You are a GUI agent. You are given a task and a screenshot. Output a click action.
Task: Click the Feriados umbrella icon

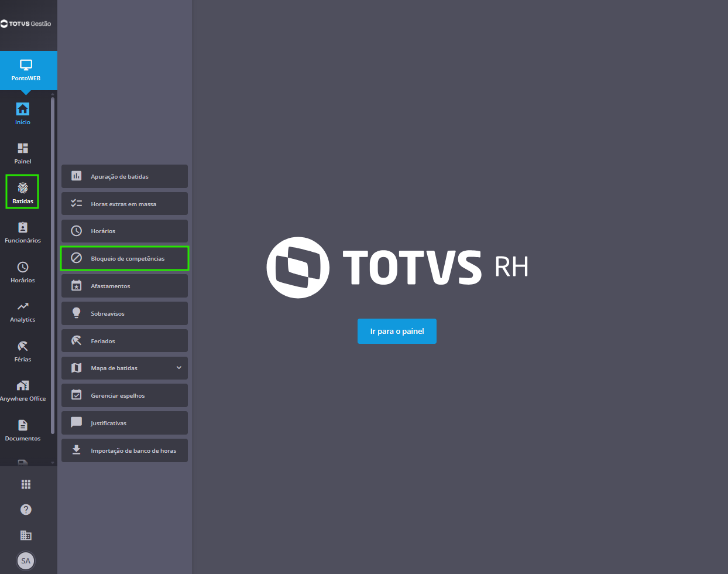tap(76, 340)
